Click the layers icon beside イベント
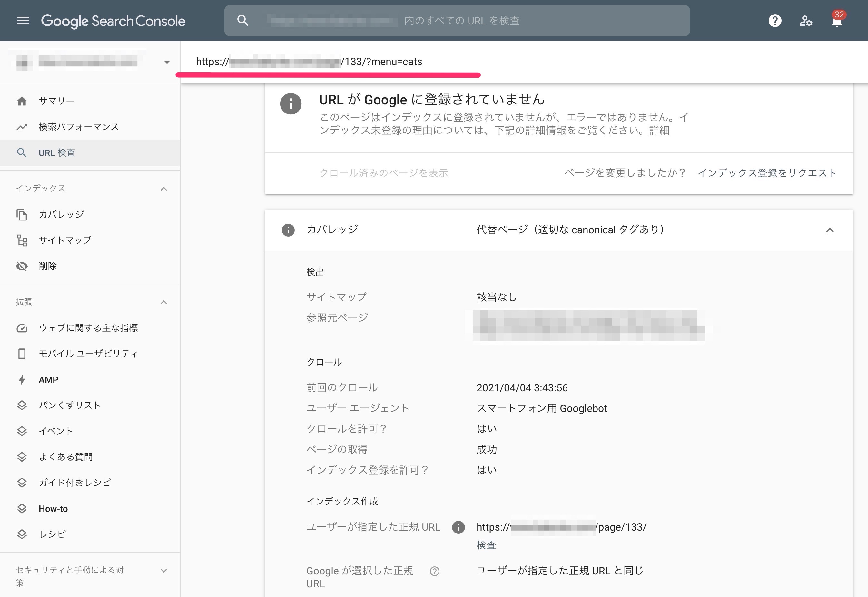The height and width of the screenshot is (597, 868). (x=22, y=431)
